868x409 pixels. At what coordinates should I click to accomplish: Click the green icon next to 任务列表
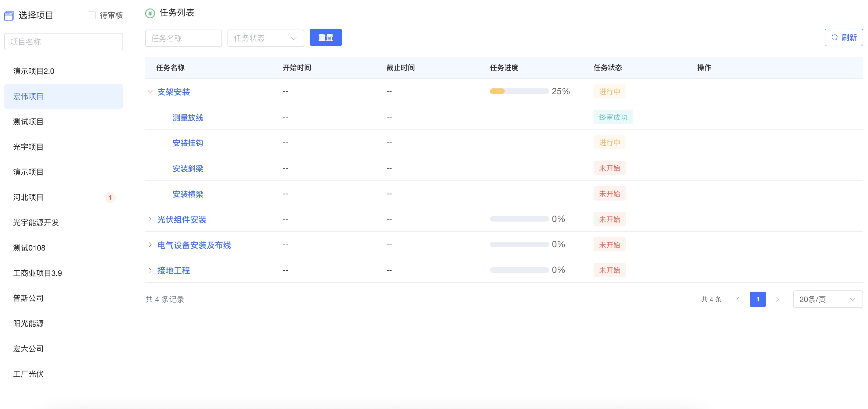coord(150,13)
